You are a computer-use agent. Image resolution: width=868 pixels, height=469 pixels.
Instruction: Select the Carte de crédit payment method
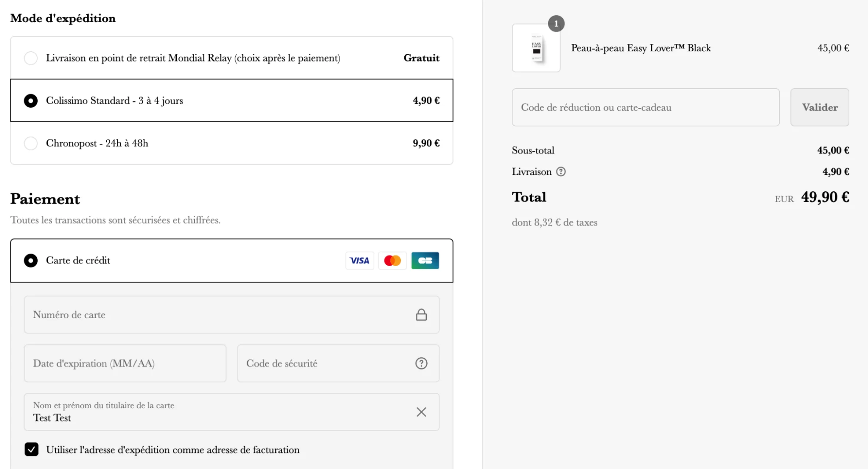(x=30, y=260)
